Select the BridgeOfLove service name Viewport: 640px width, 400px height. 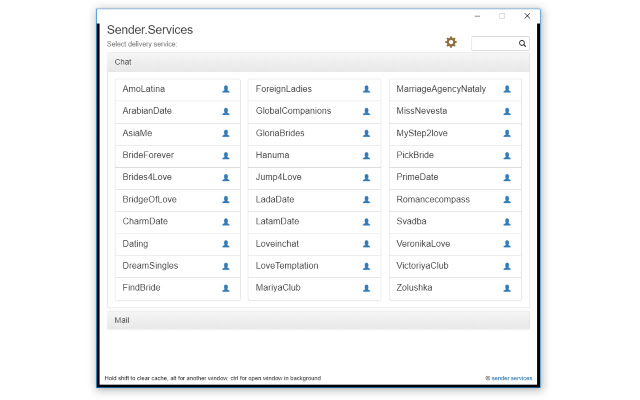coord(149,199)
